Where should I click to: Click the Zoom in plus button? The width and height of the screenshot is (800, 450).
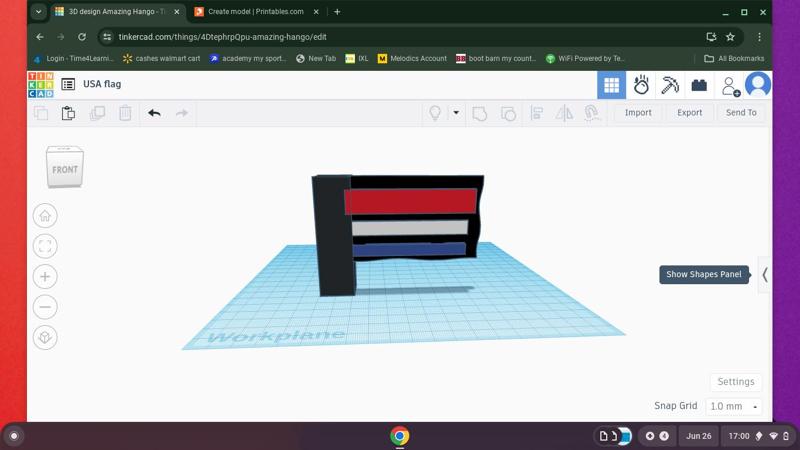click(x=45, y=277)
